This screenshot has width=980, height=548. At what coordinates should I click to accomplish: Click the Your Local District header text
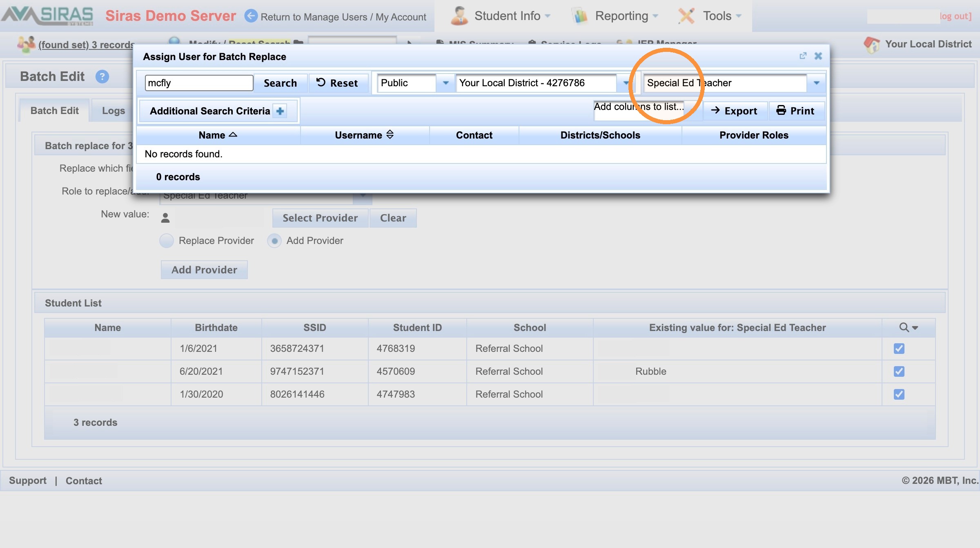pos(928,44)
